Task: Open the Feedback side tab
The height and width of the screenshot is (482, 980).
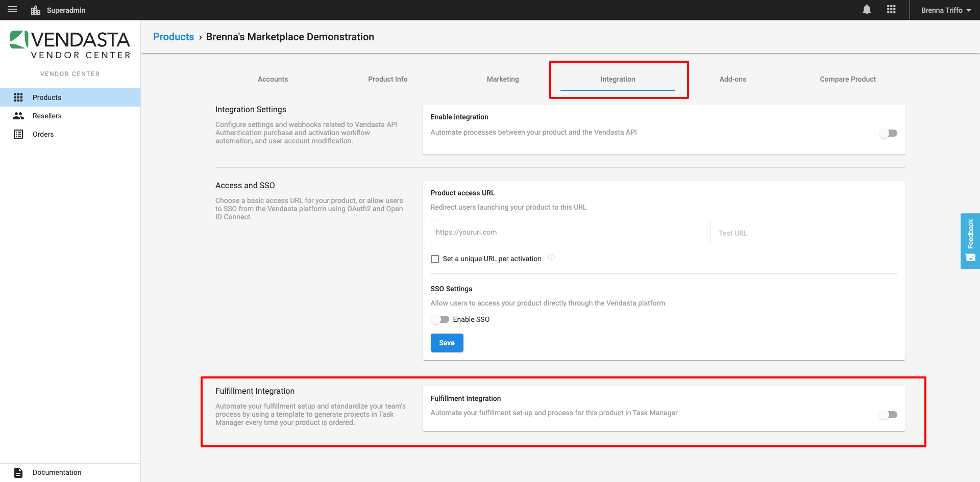Action: point(970,241)
